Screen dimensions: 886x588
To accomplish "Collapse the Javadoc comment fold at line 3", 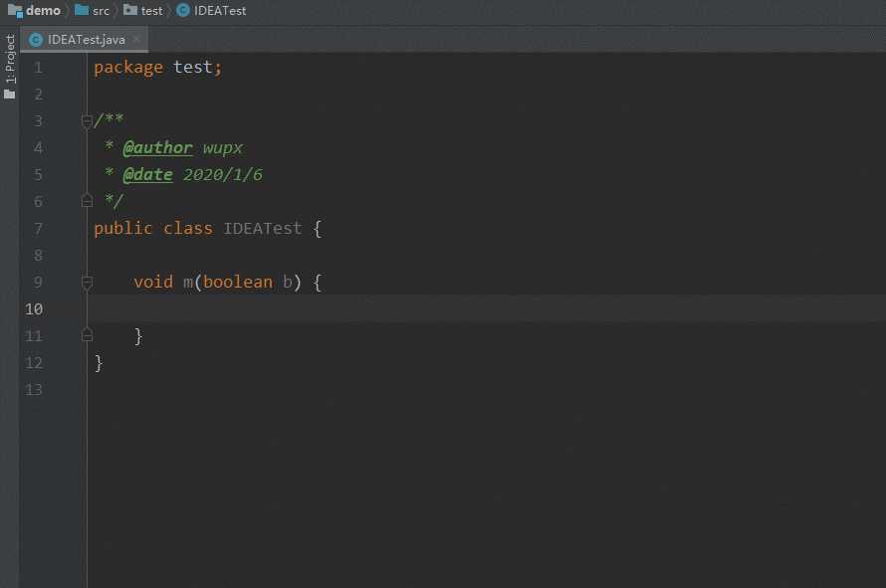I will (x=87, y=120).
